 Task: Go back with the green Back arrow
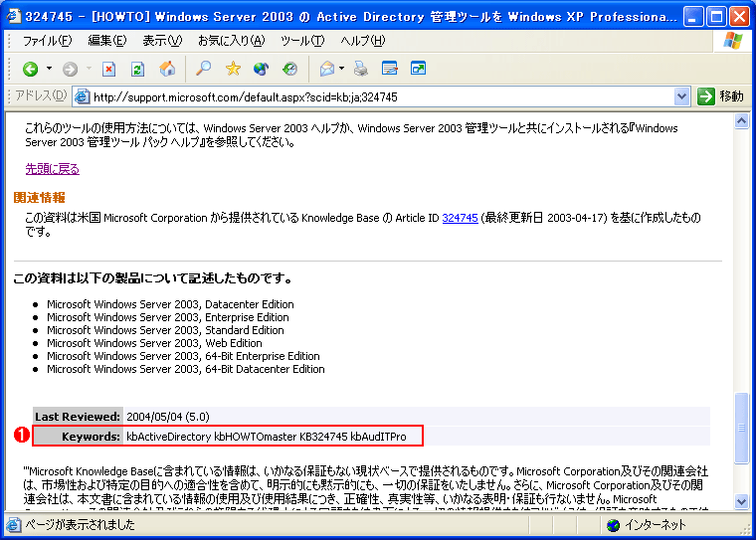(x=31, y=70)
